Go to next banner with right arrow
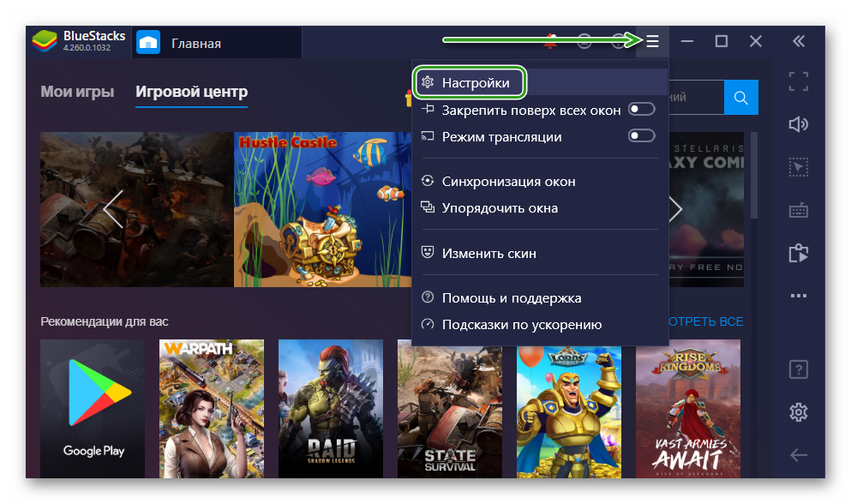The height and width of the screenshot is (504, 851). (675, 209)
